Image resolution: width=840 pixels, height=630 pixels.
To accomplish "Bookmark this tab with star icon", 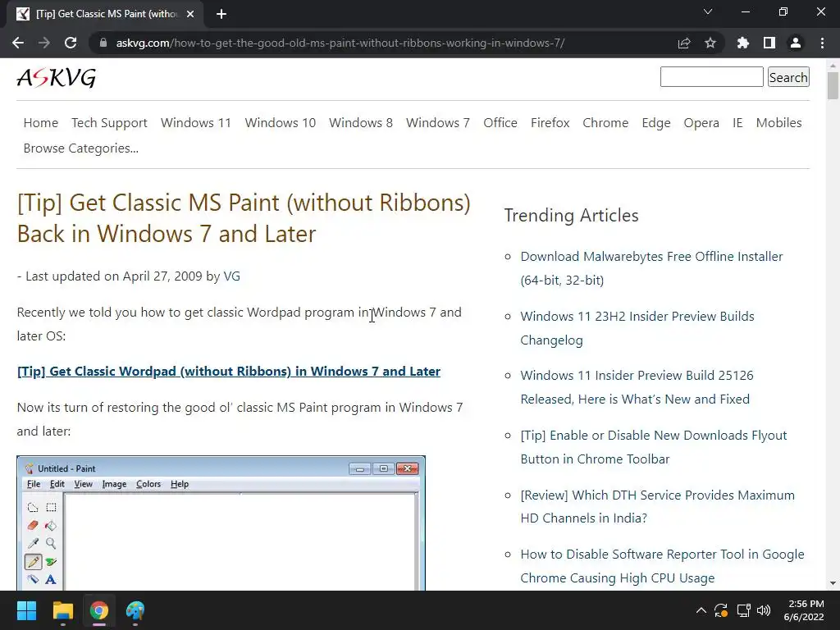I will coord(710,43).
